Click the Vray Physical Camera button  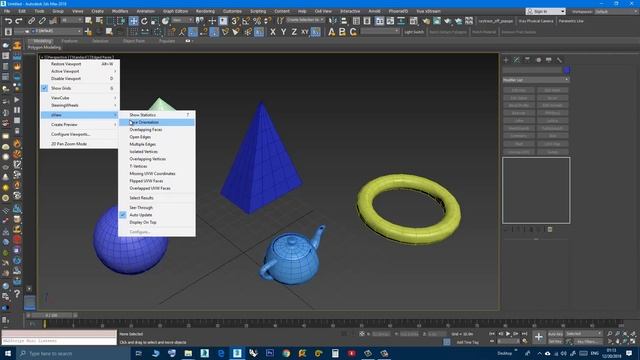536,21
